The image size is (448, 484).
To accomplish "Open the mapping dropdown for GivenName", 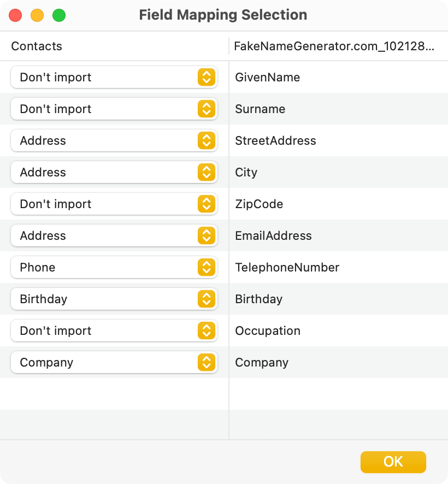I will click(114, 78).
